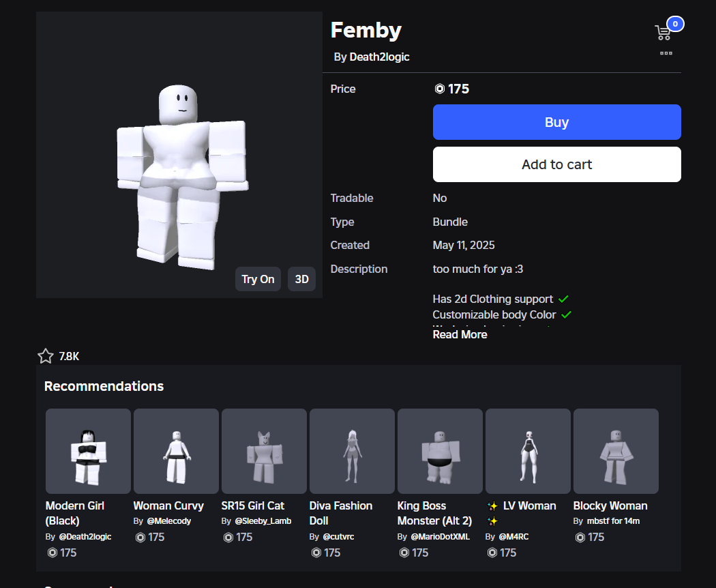Click the Blocky Woman title
The height and width of the screenshot is (588, 716).
pyautogui.click(x=610, y=505)
